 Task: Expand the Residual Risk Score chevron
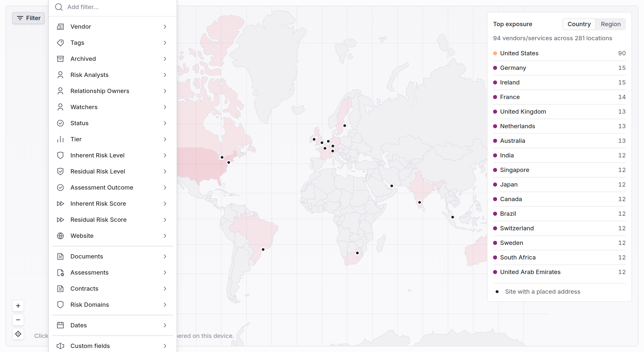(165, 220)
